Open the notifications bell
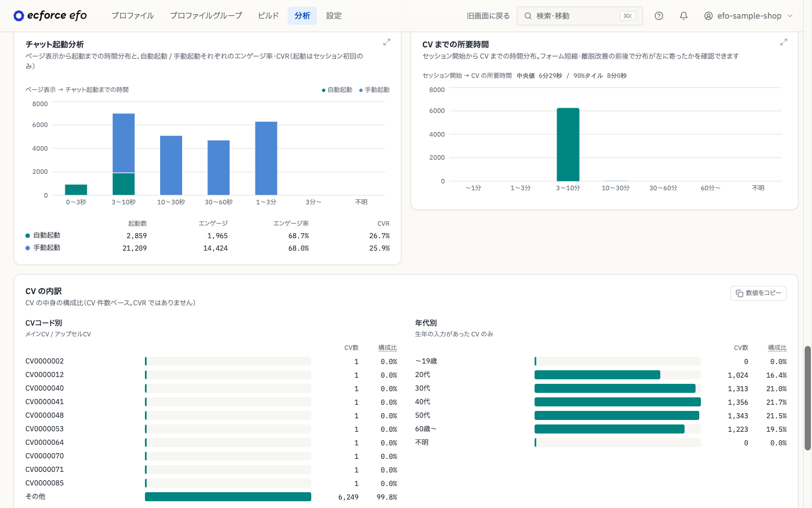 pyautogui.click(x=683, y=16)
